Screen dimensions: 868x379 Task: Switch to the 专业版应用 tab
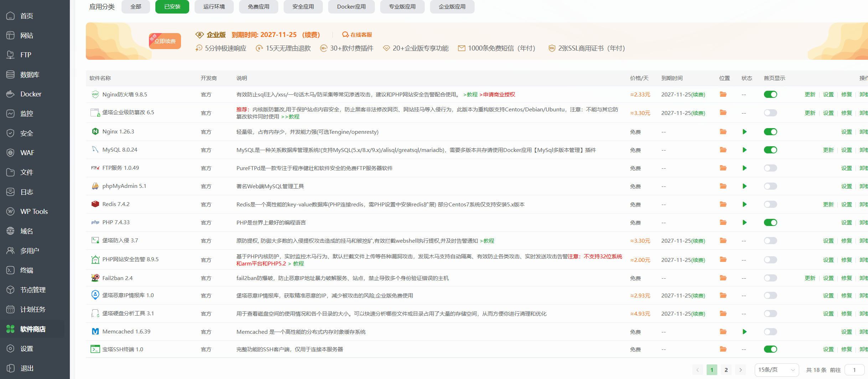point(402,7)
